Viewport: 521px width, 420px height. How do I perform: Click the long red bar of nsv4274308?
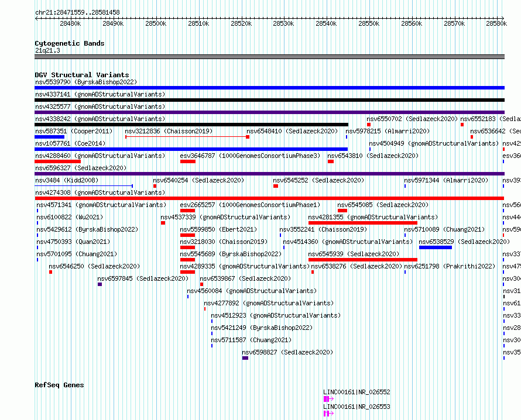point(269,198)
